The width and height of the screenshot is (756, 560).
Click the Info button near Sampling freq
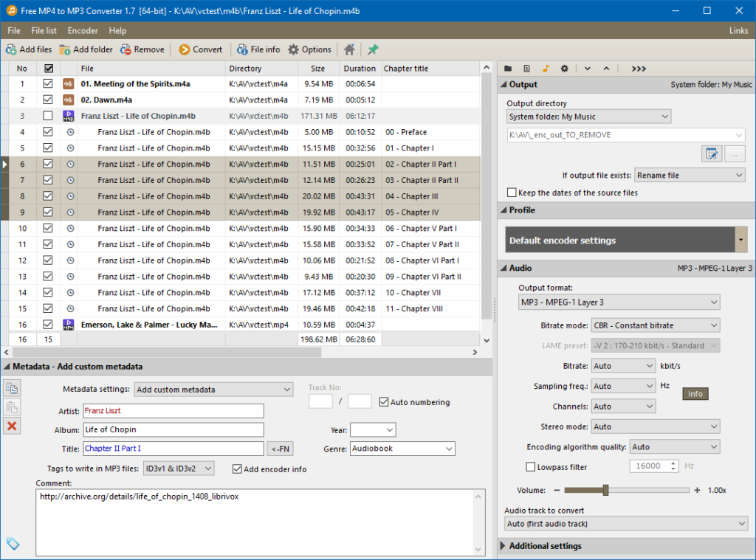click(695, 394)
